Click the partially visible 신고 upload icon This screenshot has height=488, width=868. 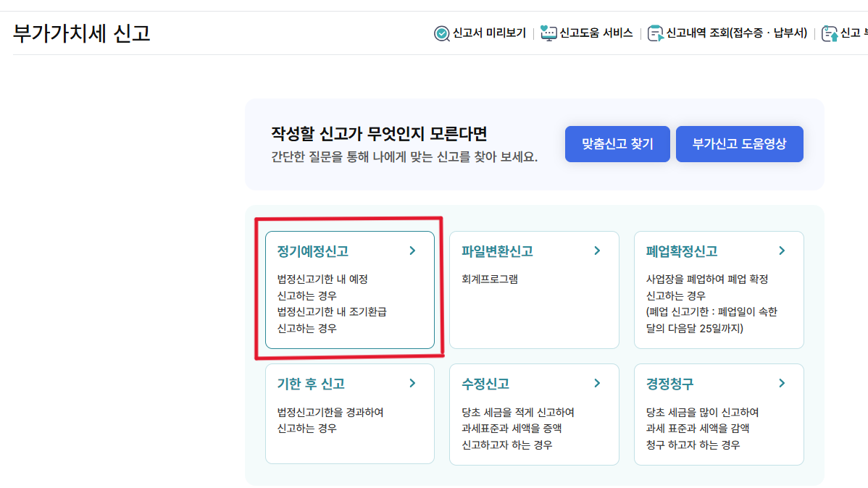829,34
